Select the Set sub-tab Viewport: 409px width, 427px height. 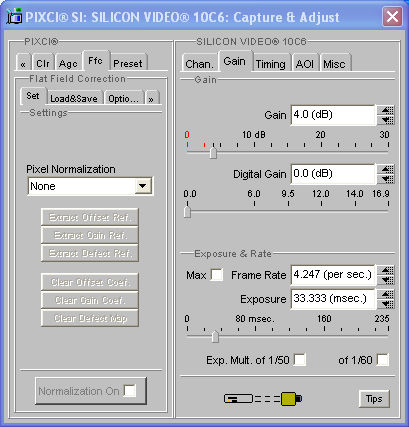[33, 96]
